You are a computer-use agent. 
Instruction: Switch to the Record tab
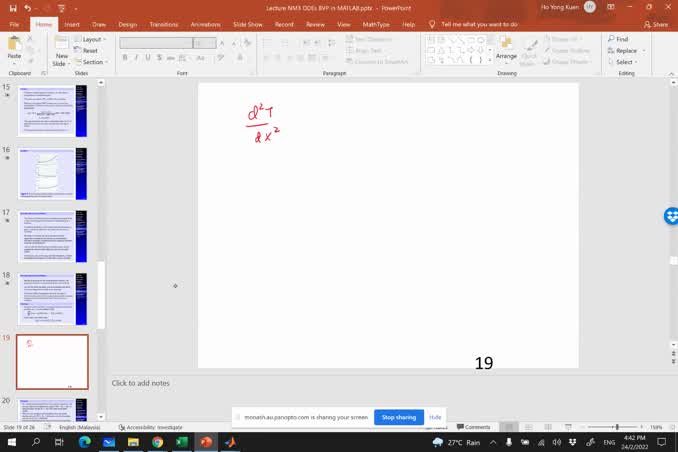point(284,25)
